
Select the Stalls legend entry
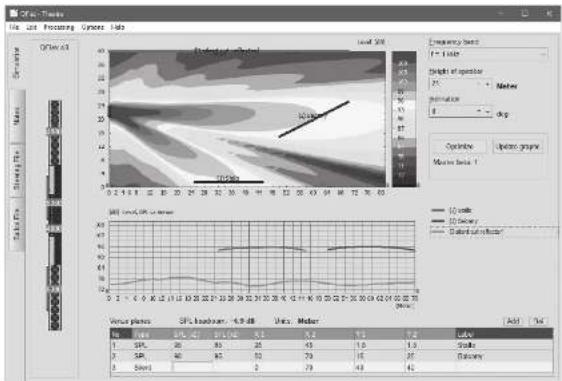point(452,210)
